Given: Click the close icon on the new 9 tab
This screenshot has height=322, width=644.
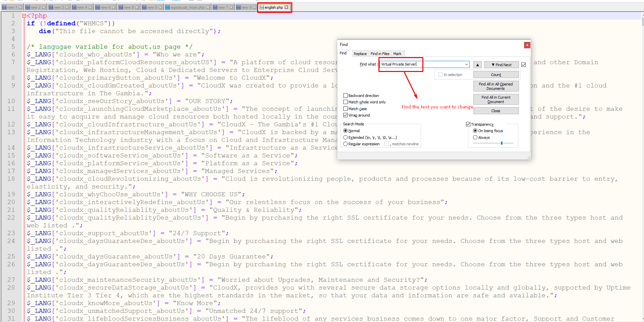Looking at the screenshot, I should [254, 7].
